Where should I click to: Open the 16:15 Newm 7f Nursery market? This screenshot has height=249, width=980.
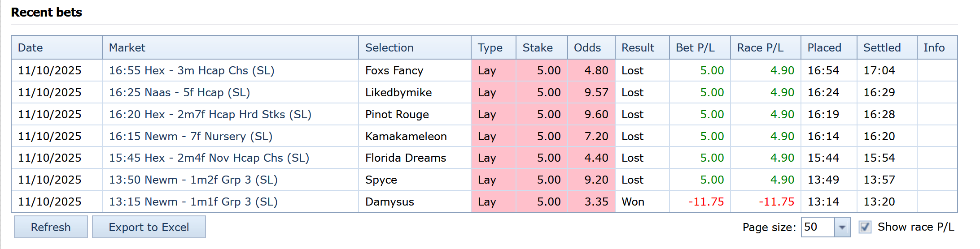pyautogui.click(x=191, y=136)
